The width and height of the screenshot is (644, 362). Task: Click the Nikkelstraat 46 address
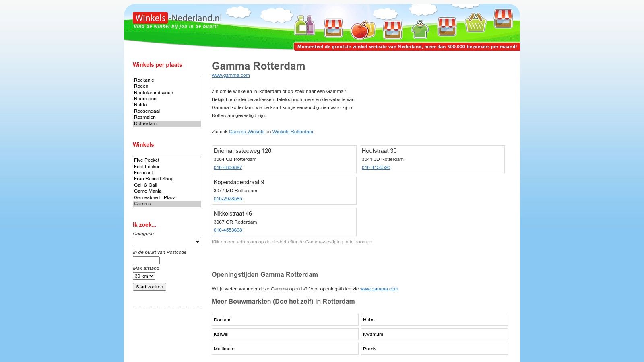coord(233,214)
